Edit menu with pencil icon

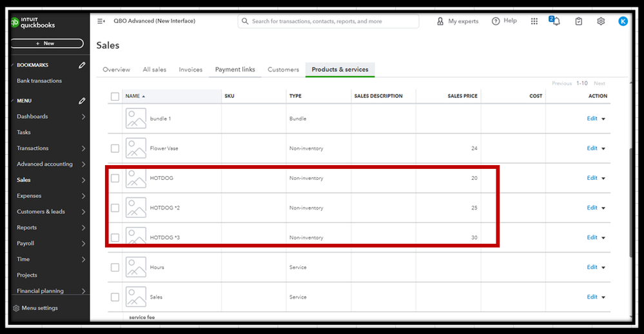coord(82,100)
